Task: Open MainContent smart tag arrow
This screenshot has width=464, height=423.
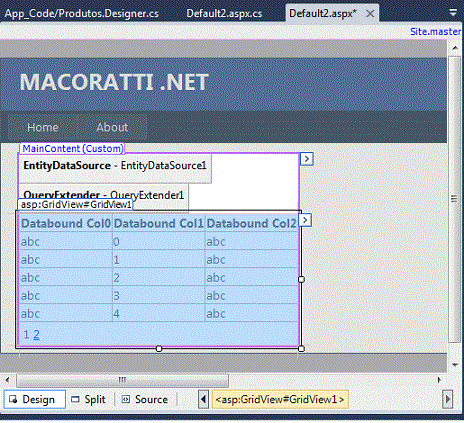Action: point(307,159)
